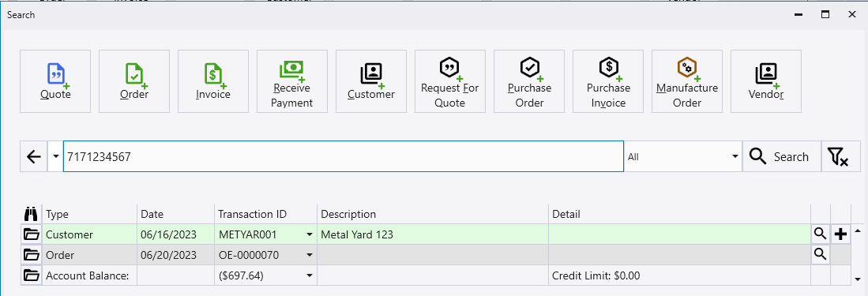Create a new Invoice
The image size is (868, 296).
coord(213,81)
